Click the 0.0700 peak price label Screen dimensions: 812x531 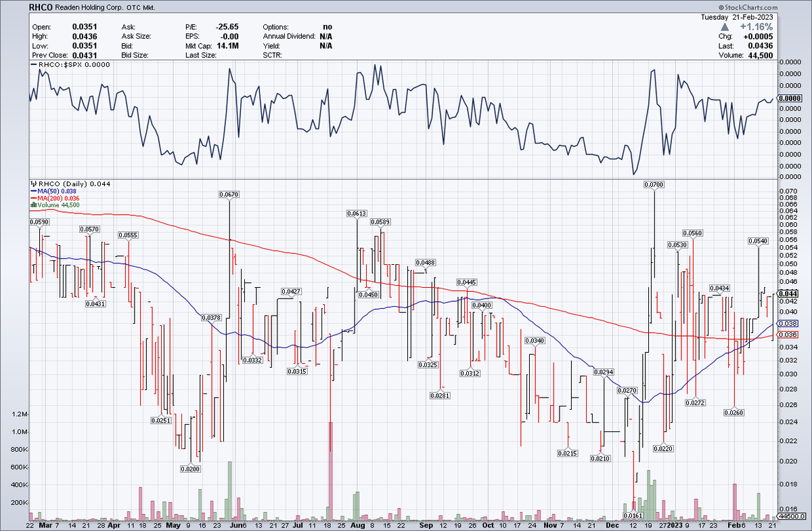[654, 184]
